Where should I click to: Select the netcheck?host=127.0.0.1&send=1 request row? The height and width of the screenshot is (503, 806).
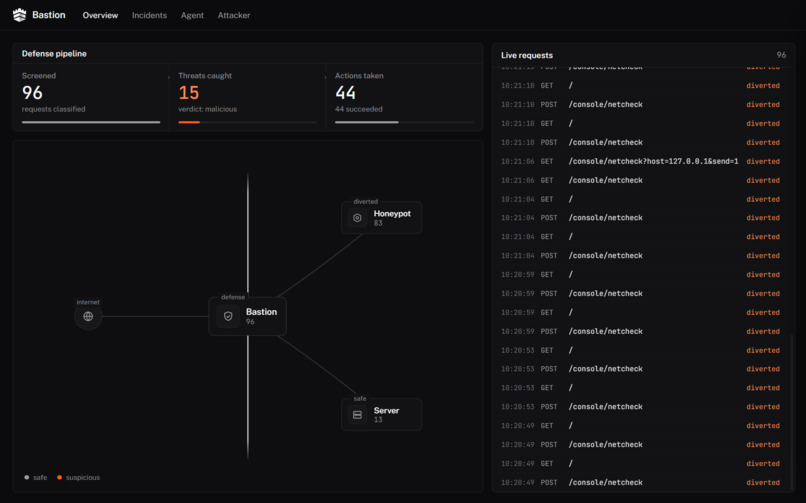pos(640,161)
